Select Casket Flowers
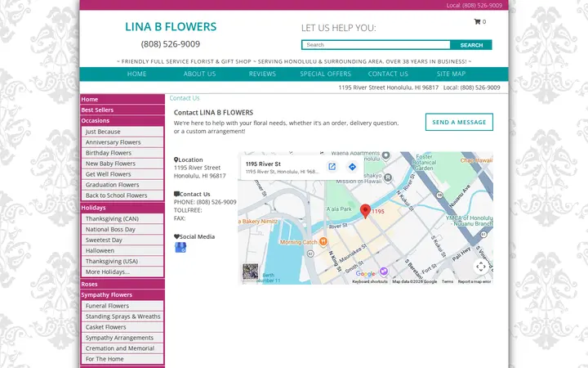 122,327
